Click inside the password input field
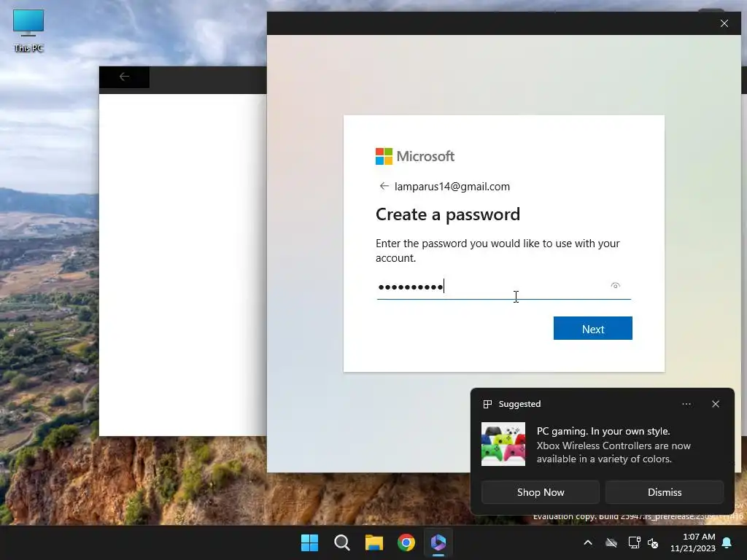Viewport: 747px width, 560px height. [503, 287]
